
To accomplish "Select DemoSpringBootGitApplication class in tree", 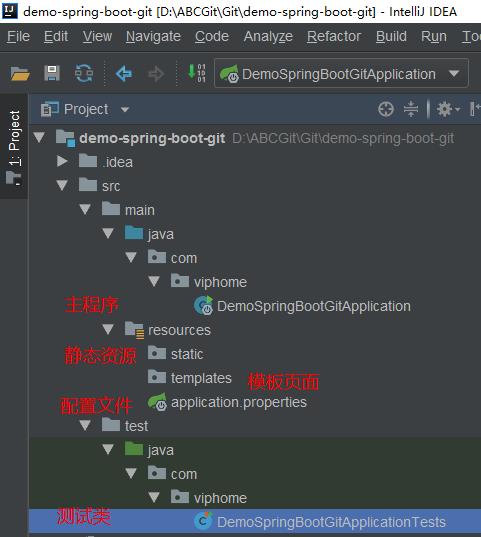I will 314,306.
